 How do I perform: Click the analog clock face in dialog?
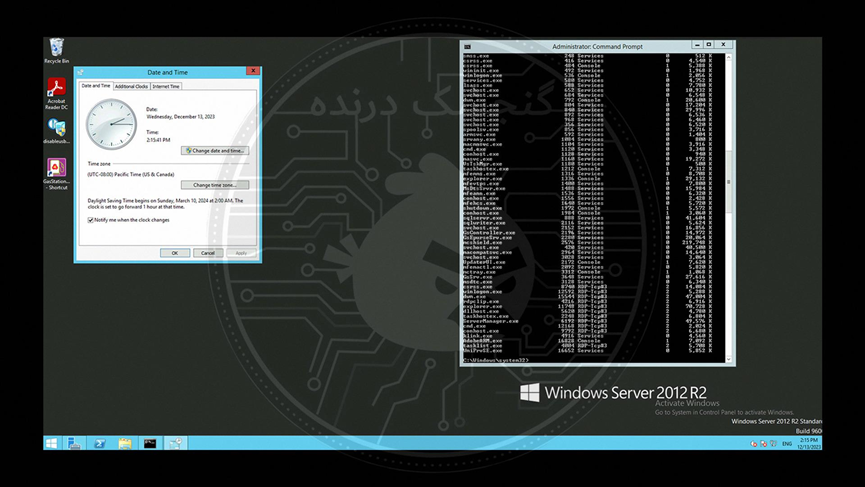[x=111, y=124]
